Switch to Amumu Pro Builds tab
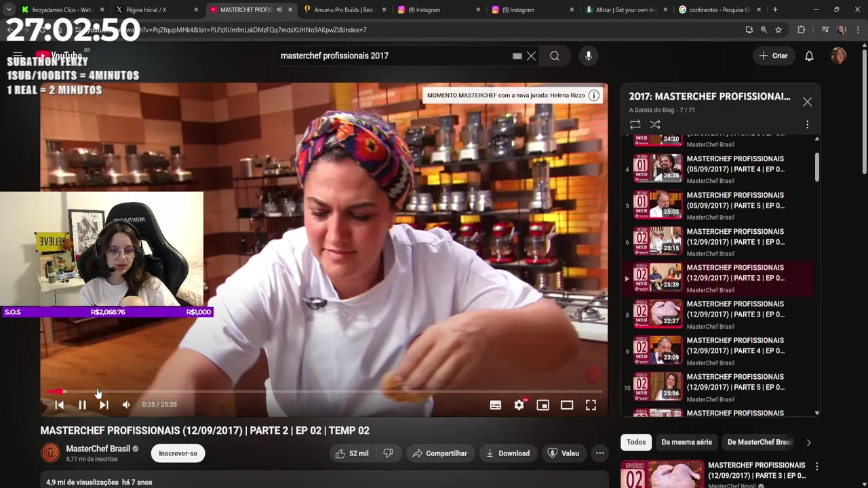 pyautogui.click(x=344, y=9)
